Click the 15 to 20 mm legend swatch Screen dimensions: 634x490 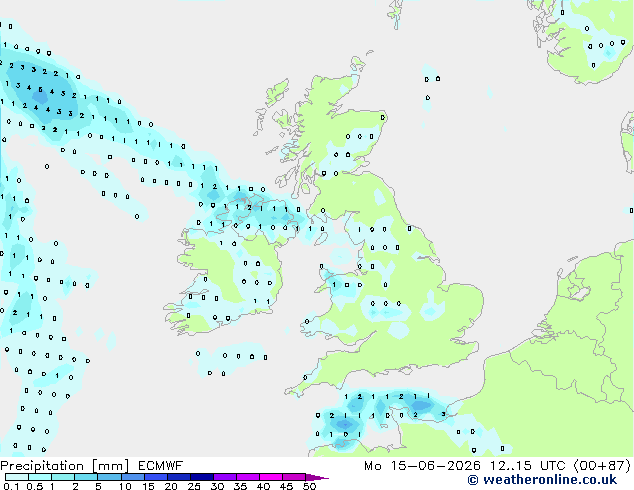155,477
